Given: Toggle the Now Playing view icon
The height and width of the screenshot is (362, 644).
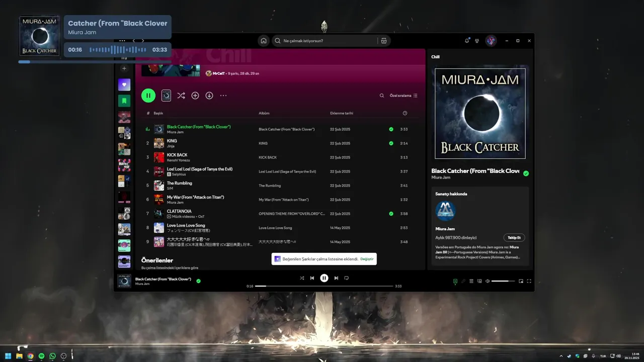Looking at the screenshot, I should [455, 281].
